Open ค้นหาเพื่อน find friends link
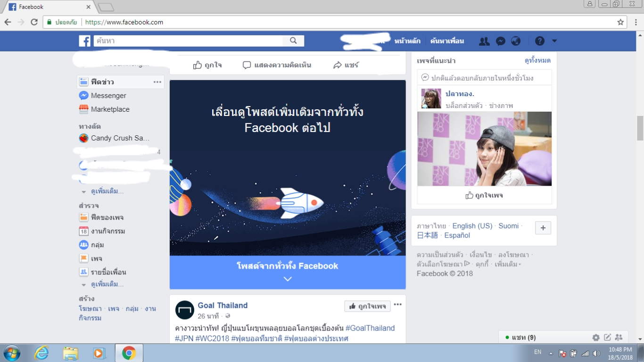This screenshot has height=362, width=644. 447,41
